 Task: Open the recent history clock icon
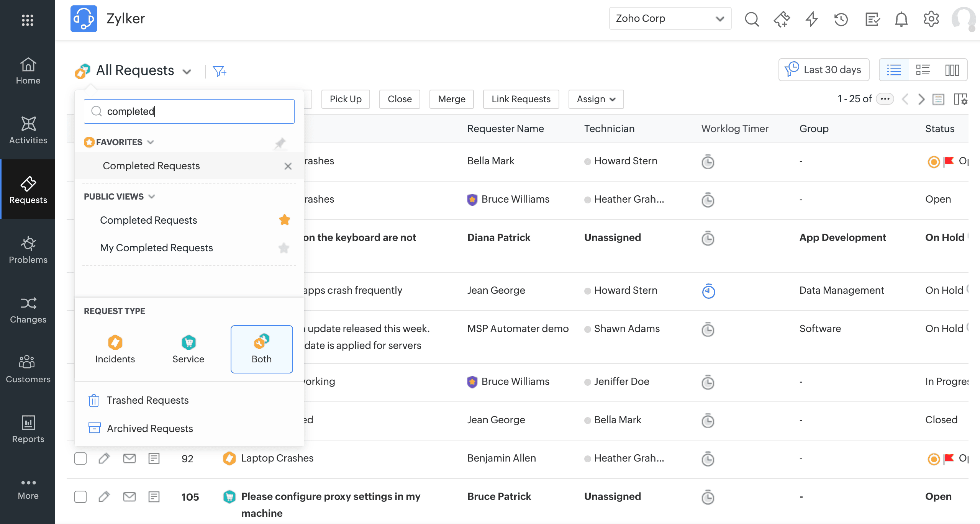click(x=841, y=19)
